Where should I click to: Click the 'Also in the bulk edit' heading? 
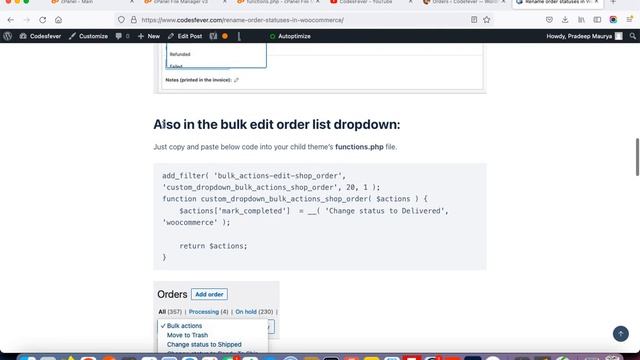tap(276, 124)
